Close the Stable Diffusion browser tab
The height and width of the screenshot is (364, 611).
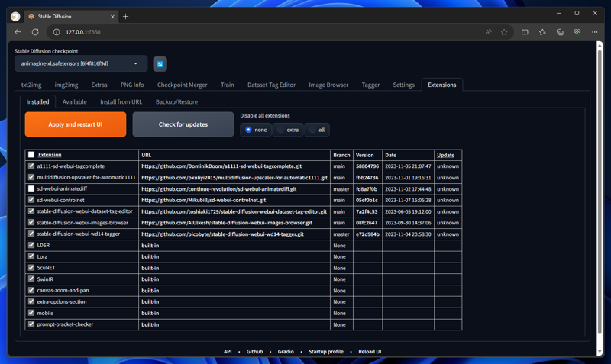pos(112,17)
